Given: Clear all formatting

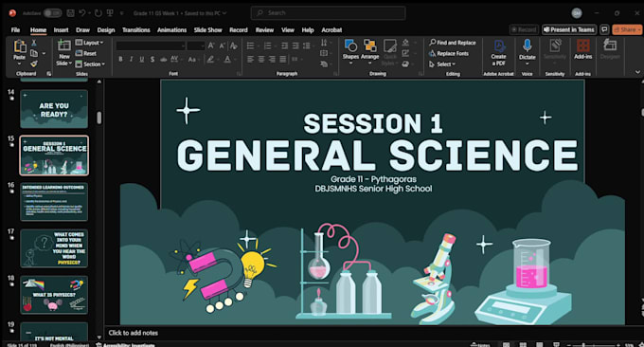Looking at the screenshot, I should coord(234,46).
